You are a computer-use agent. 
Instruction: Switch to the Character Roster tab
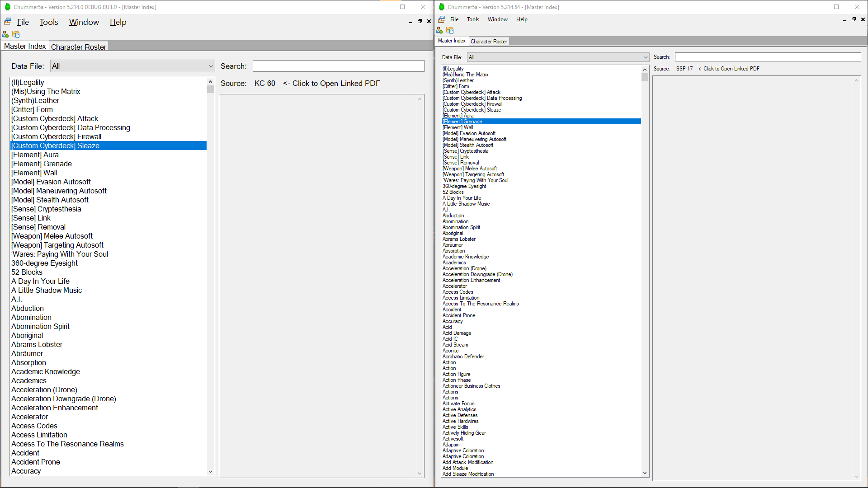click(78, 47)
